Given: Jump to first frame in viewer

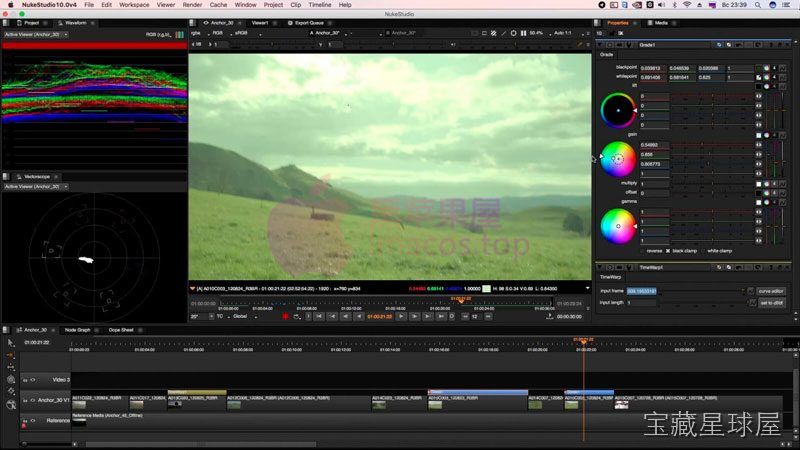Looking at the screenshot, I should coord(319,316).
